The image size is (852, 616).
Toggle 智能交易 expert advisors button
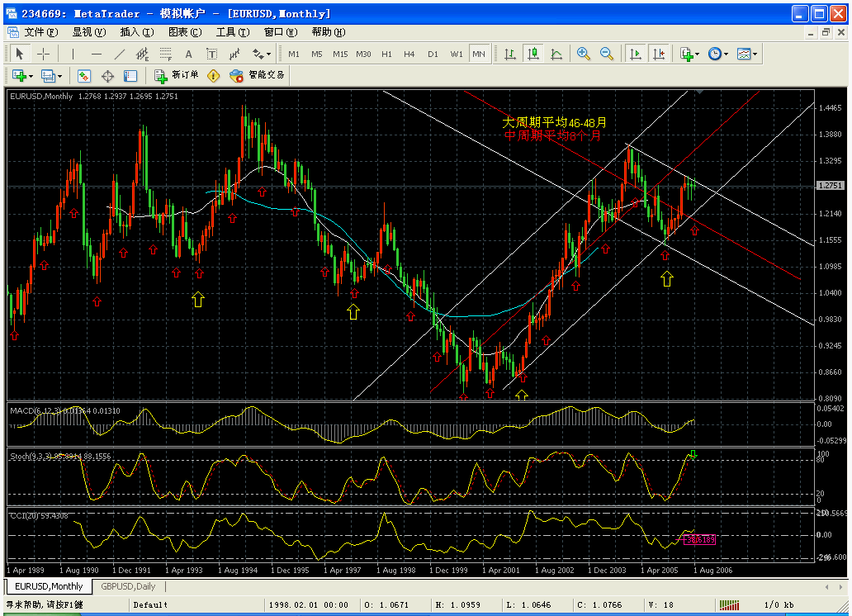257,76
